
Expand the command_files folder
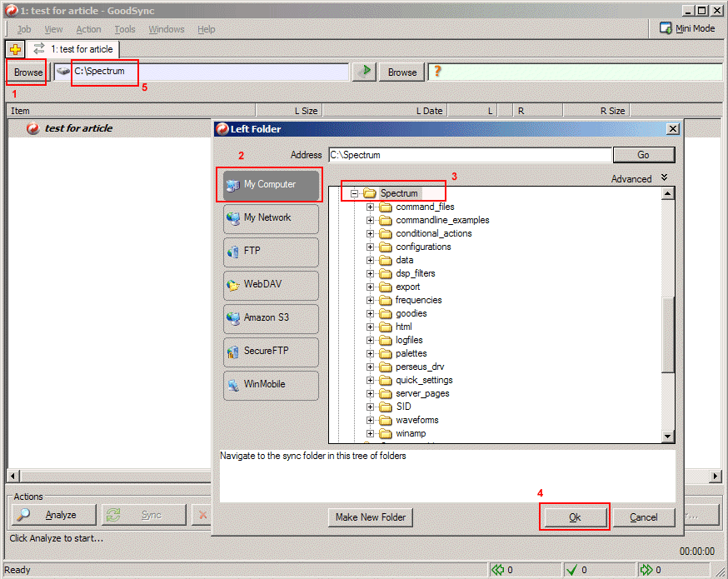(x=370, y=207)
